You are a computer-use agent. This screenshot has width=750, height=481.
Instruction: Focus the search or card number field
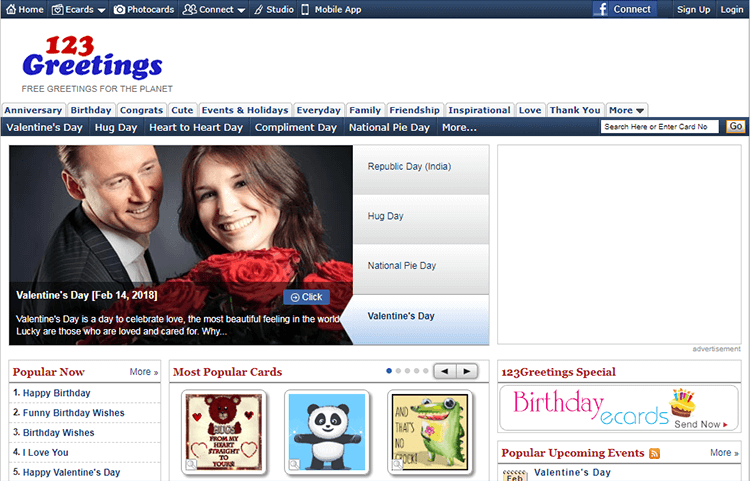tap(660, 127)
